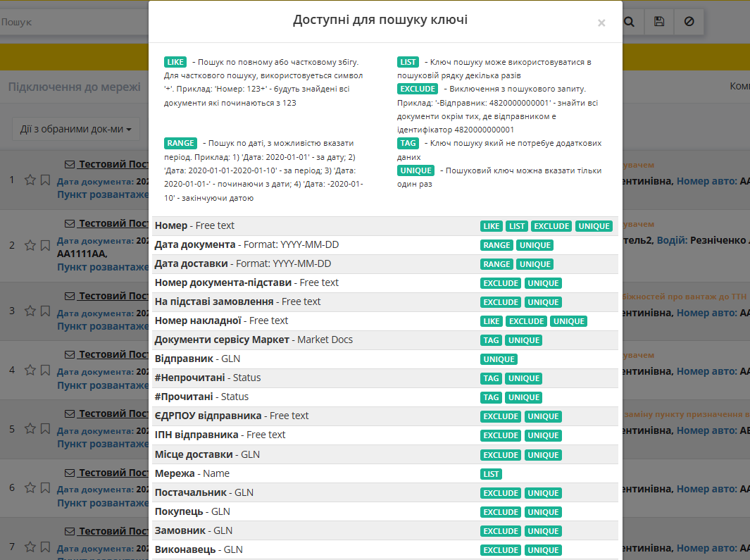
Task: Click the "Номер" search key row
Action: [x=194, y=226]
